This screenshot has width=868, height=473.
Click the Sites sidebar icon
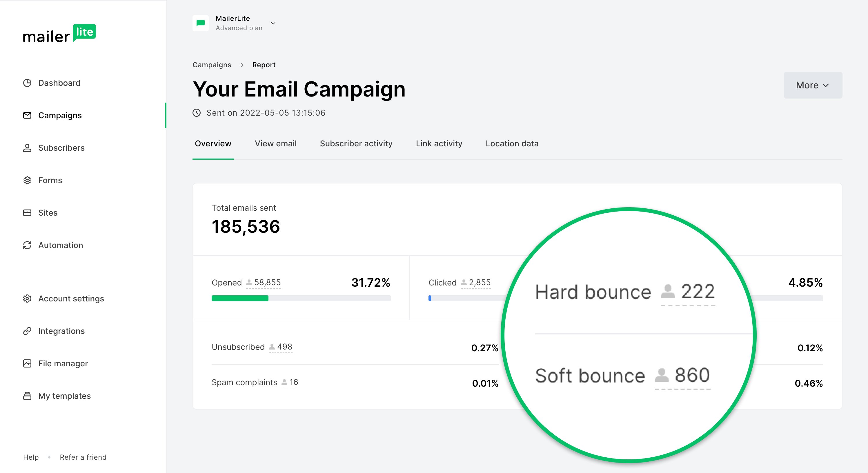(27, 213)
